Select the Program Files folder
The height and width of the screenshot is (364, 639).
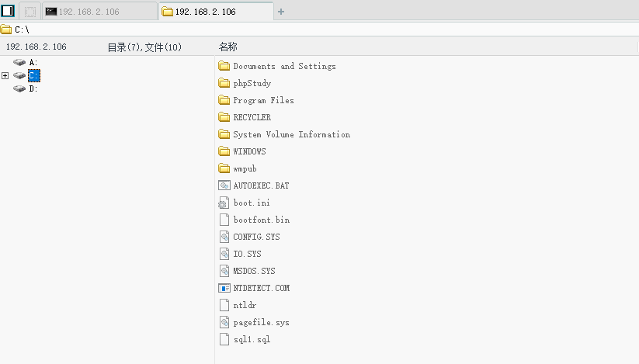(263, 100)
